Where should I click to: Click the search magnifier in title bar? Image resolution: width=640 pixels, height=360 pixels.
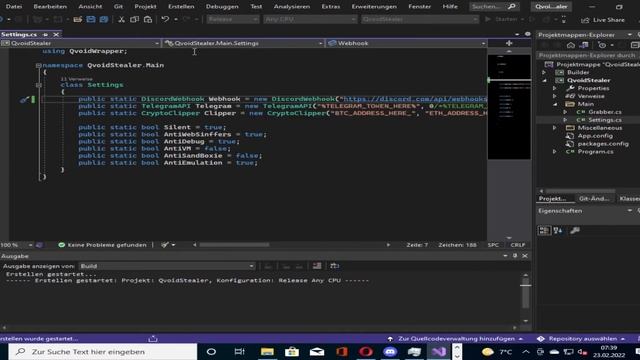(x=511, y=7)
